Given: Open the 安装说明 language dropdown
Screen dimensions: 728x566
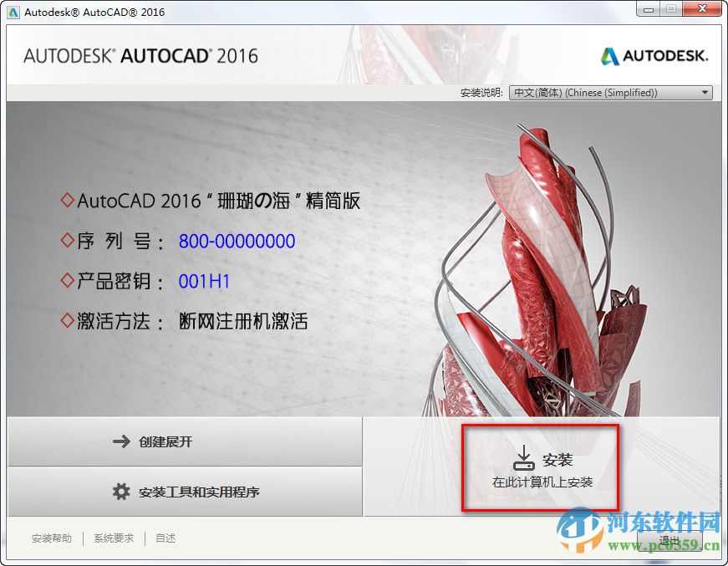Looking at the screenshot, I should click(x=609, y=92).
